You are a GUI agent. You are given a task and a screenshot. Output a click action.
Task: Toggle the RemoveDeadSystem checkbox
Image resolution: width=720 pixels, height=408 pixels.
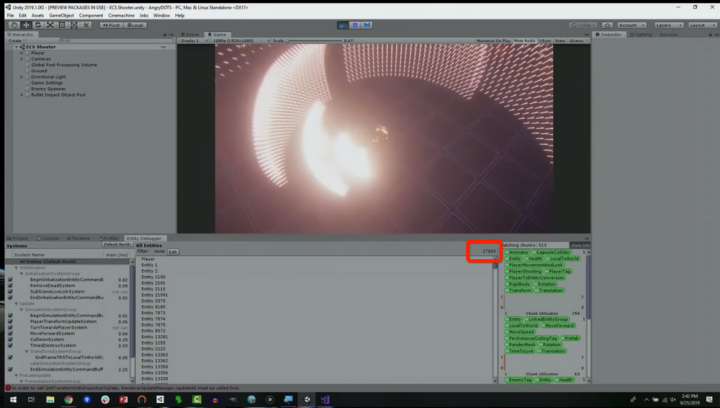pyautogui.click(x=10, y=285)
